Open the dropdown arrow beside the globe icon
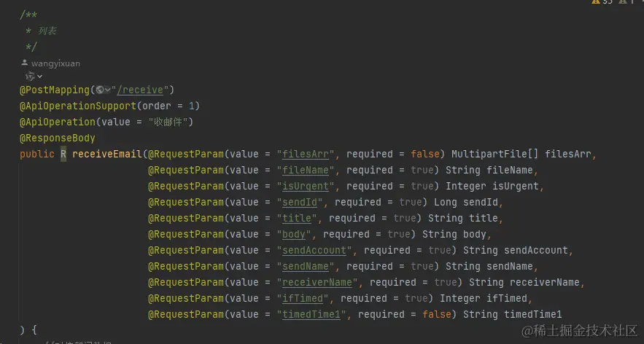 coord(108,90)
